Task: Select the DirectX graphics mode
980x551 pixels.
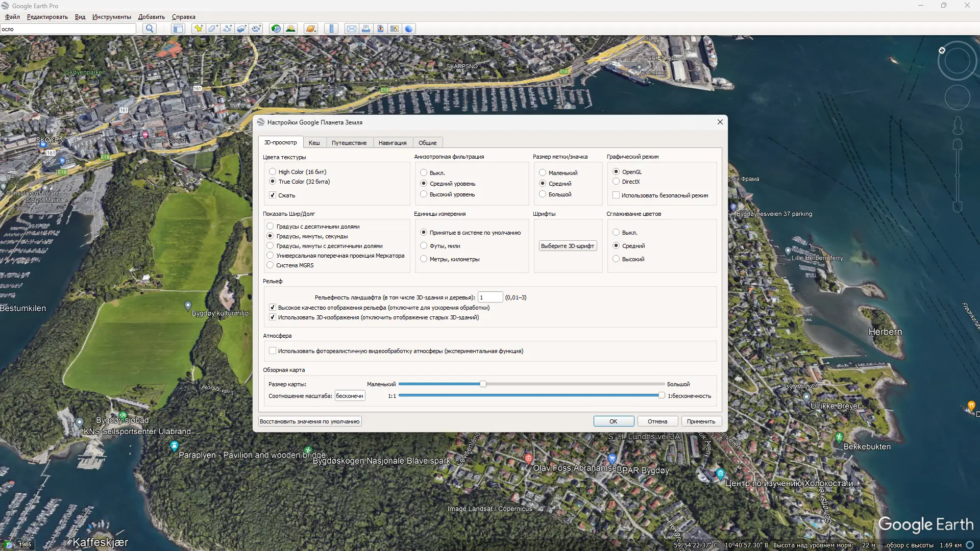Action: click(x=616, y=182)
